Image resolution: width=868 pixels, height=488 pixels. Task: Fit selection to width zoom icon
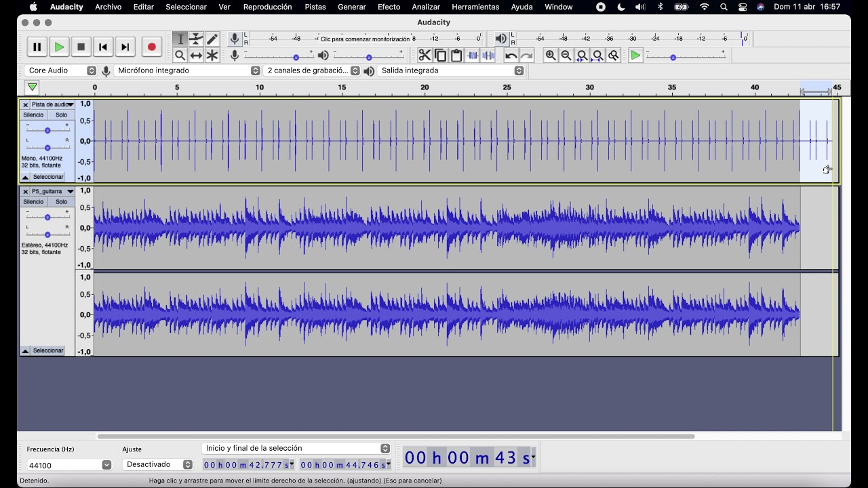582,56
